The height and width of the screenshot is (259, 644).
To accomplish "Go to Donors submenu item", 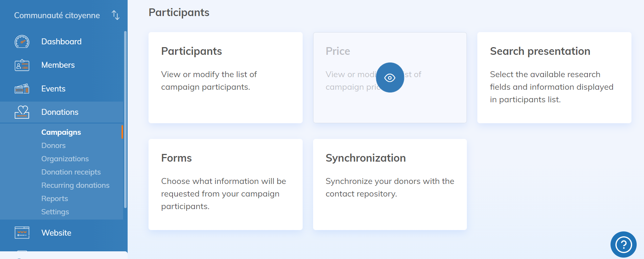I will pos(53,146).
